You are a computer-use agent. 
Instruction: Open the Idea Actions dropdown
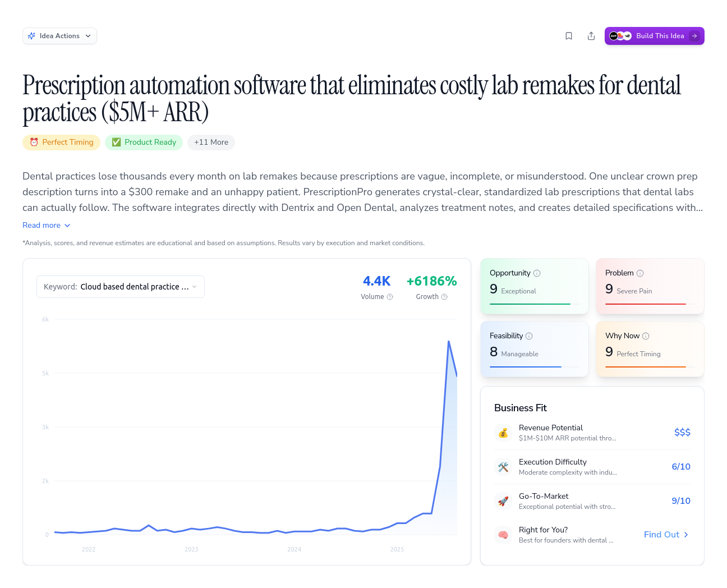tap(59, 36)
